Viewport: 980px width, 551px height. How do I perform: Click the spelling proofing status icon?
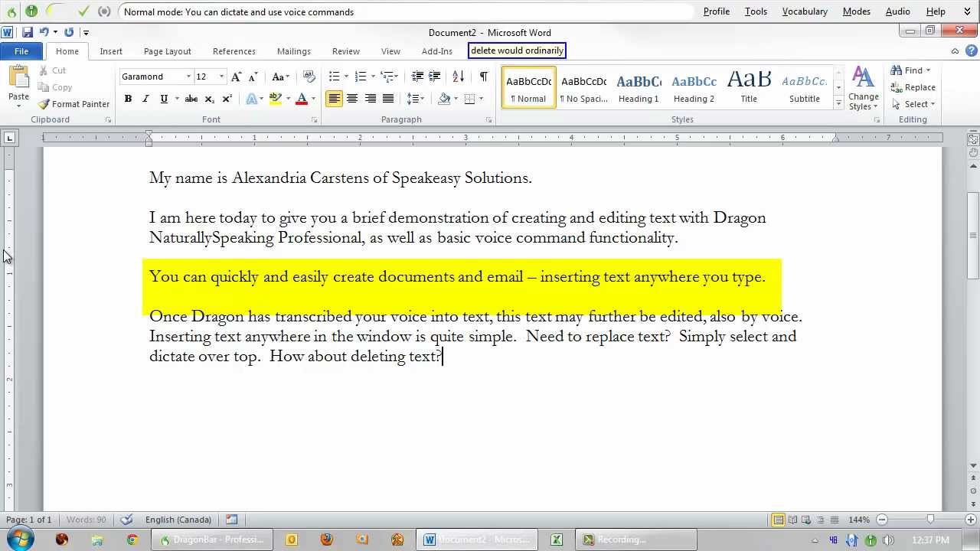pyautogui.click(x=126, y=520)
